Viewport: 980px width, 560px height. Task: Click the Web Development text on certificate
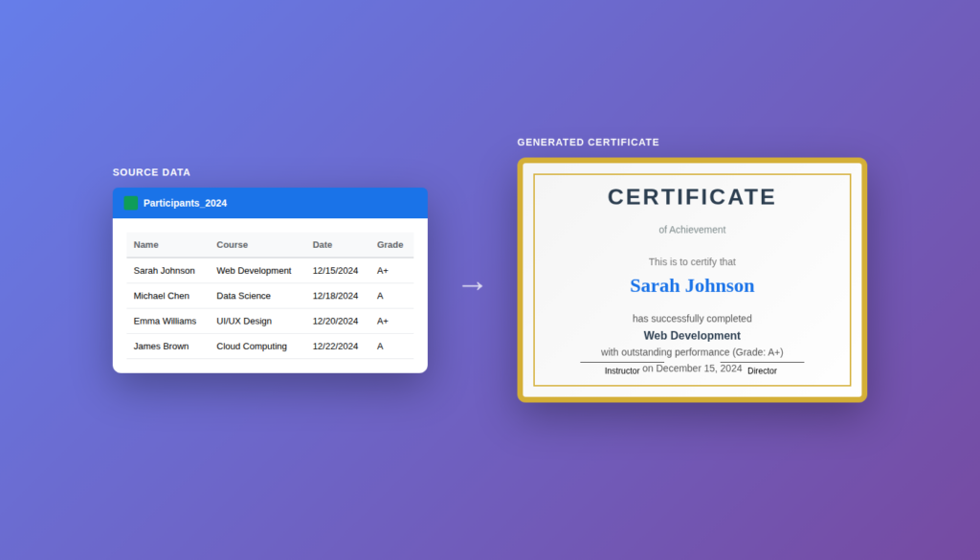(692, 336)
